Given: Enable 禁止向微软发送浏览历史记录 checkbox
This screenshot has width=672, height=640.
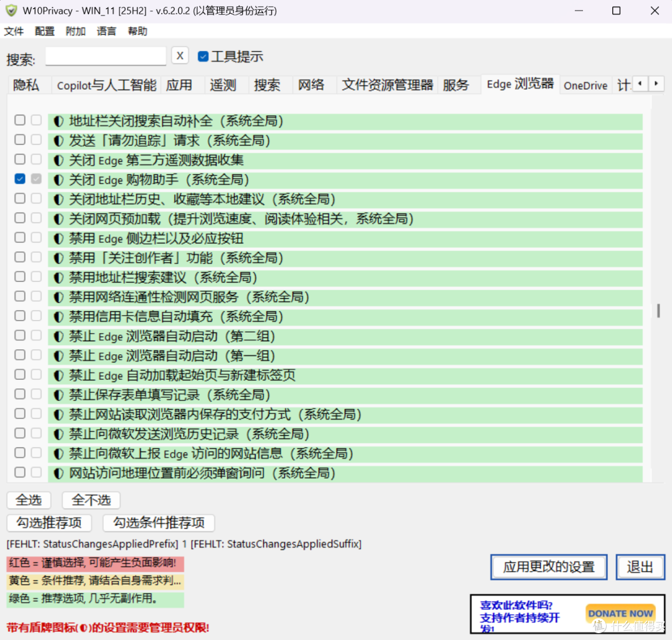Looking at the screenshot, I should pos(20,433).
